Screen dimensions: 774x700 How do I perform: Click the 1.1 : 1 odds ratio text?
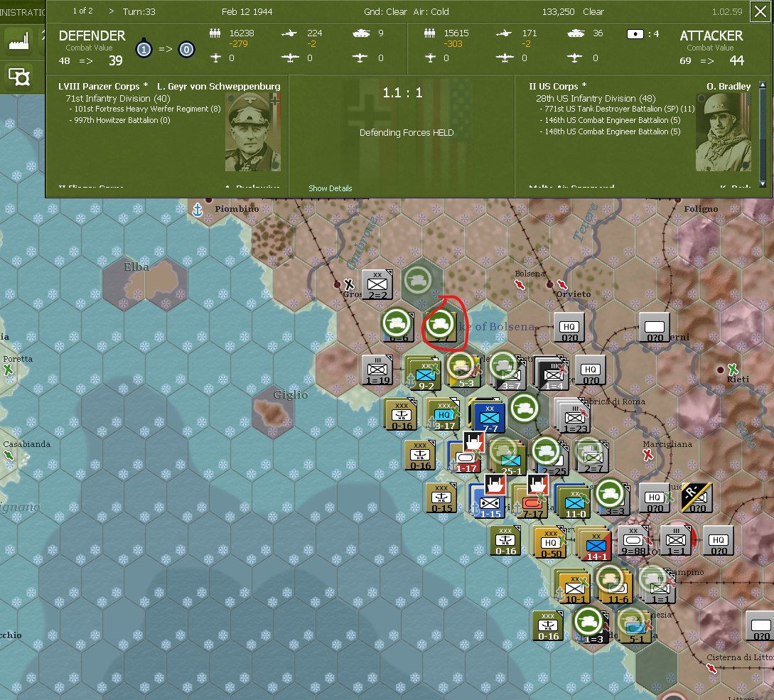click(403, 93)
